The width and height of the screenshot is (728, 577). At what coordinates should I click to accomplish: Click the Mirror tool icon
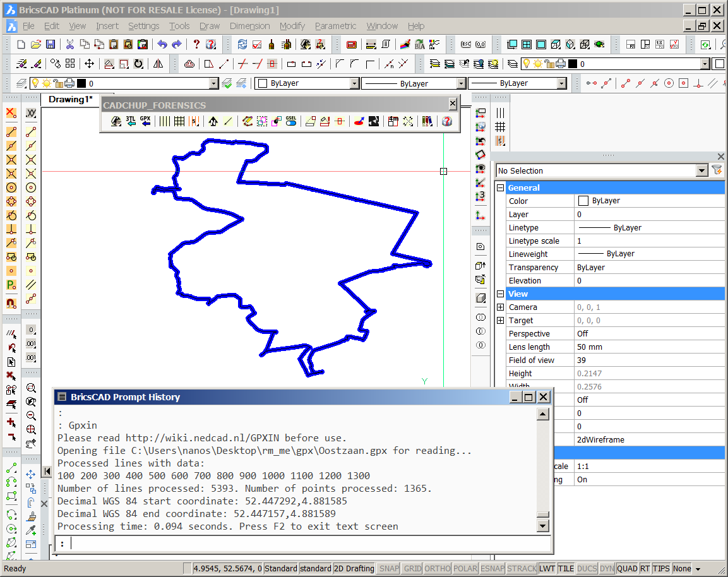point(158,64)
